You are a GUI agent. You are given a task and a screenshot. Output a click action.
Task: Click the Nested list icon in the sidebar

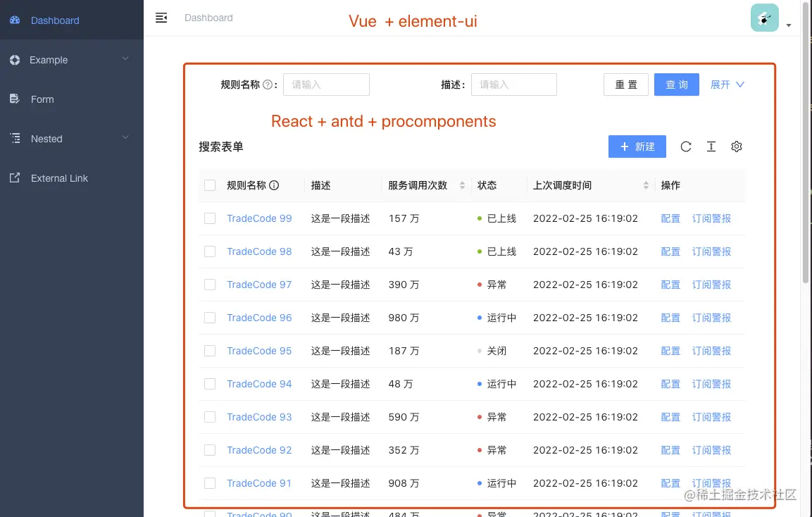point(15,138)
